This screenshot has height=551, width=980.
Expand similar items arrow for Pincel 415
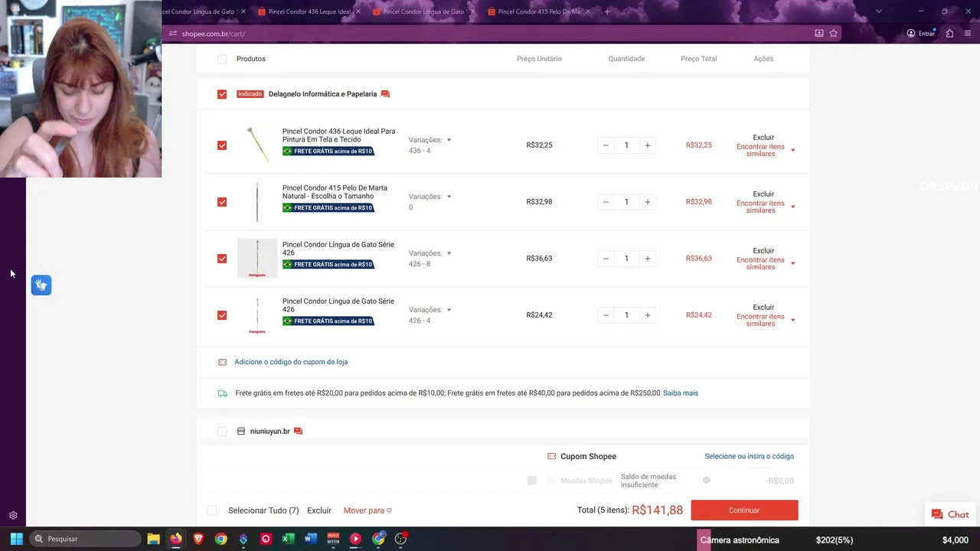point(792,207)
